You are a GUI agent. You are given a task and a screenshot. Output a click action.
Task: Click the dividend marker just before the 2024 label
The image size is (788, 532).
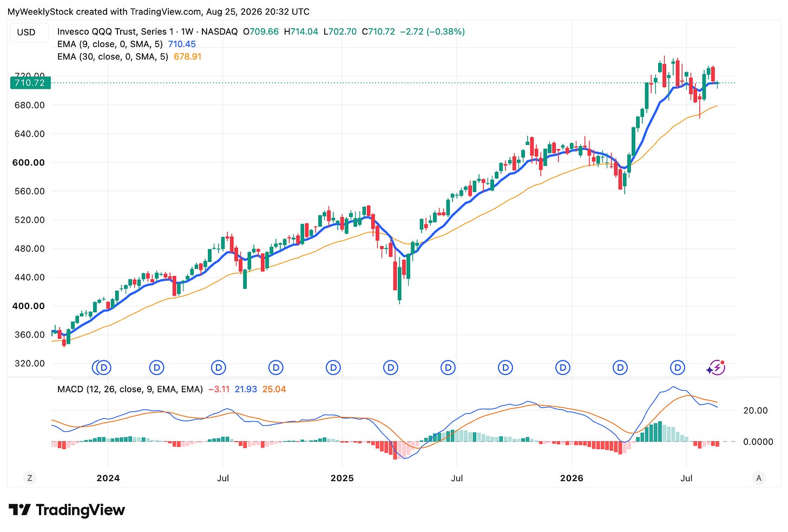pos(104,368)
